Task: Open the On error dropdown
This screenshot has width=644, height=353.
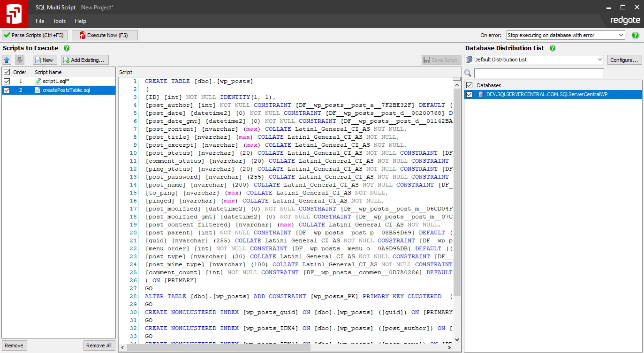Action: click(620, 35)
